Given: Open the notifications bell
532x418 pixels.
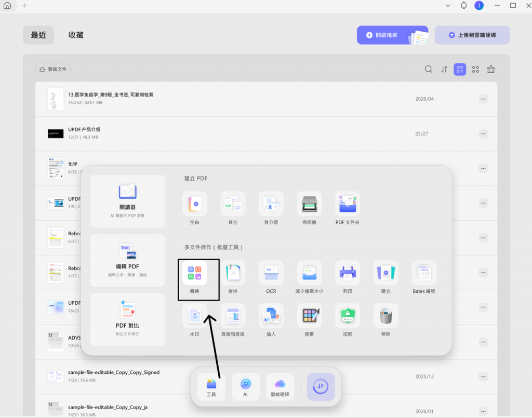Looking at the screenshot, I should pyautogui.click(x=463, y=5).
